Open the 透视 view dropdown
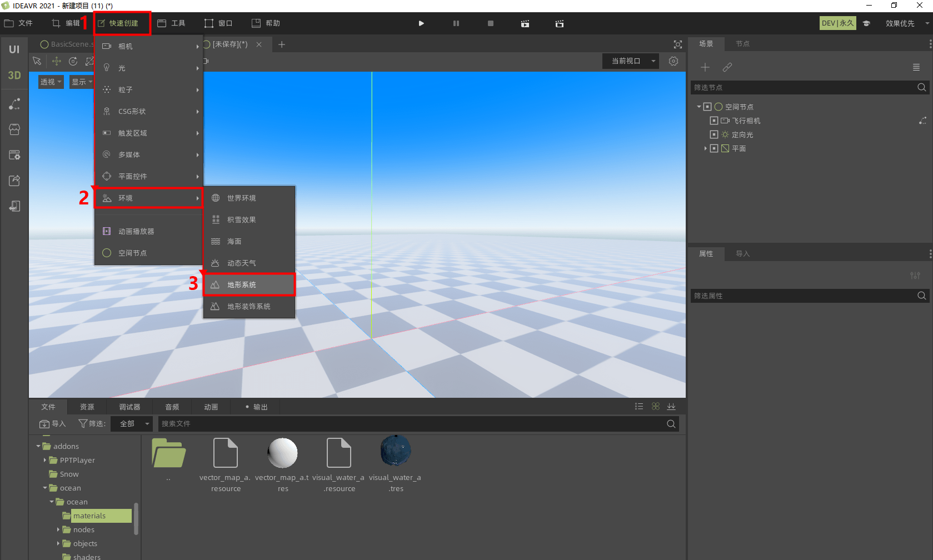Screen dimensions: 933x560 51,82
